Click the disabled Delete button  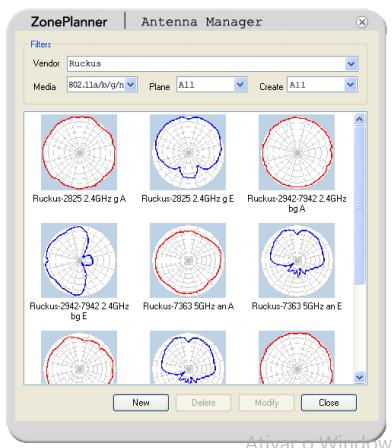[x=203, y=403]
